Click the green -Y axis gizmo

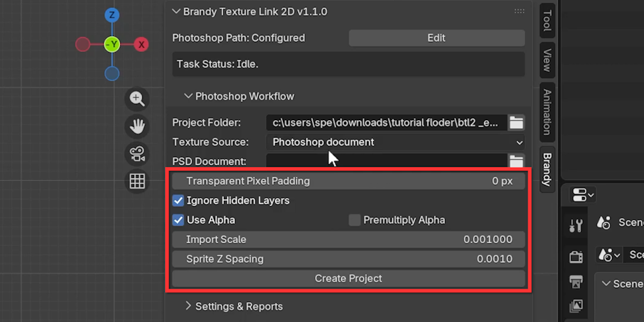pyautogui.click(x=112, y=45)
